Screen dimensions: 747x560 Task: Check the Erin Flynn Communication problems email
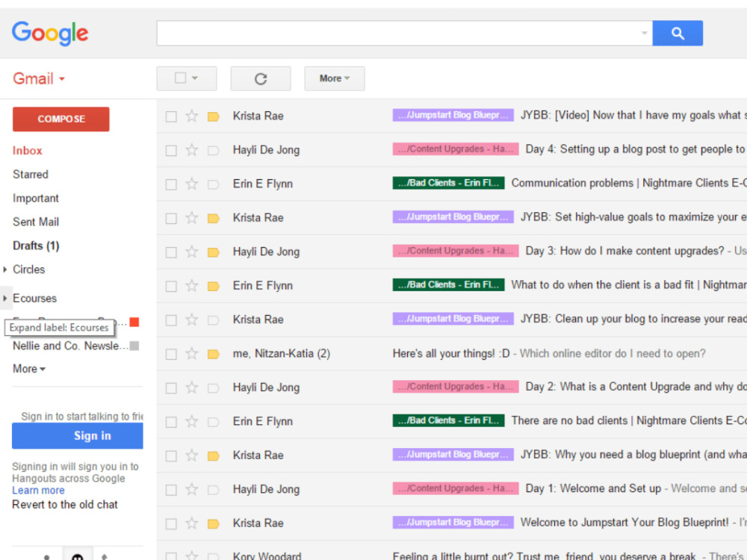coord(171,184)
